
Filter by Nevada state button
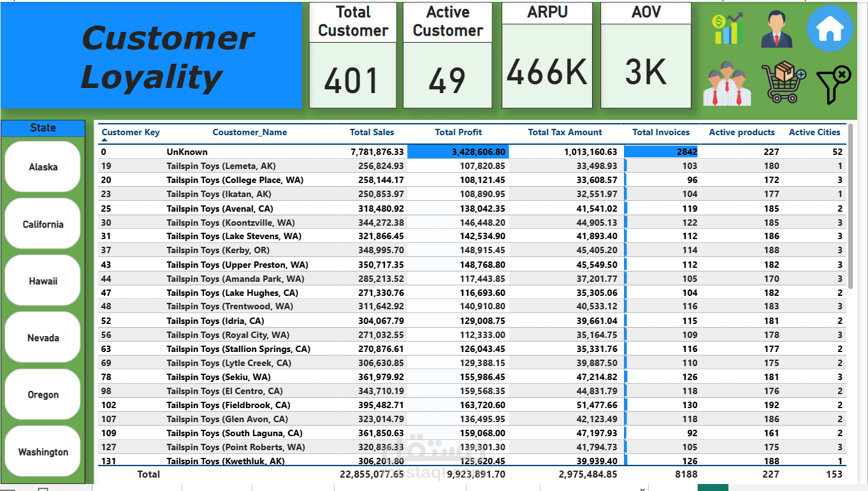tap(43, 337)
